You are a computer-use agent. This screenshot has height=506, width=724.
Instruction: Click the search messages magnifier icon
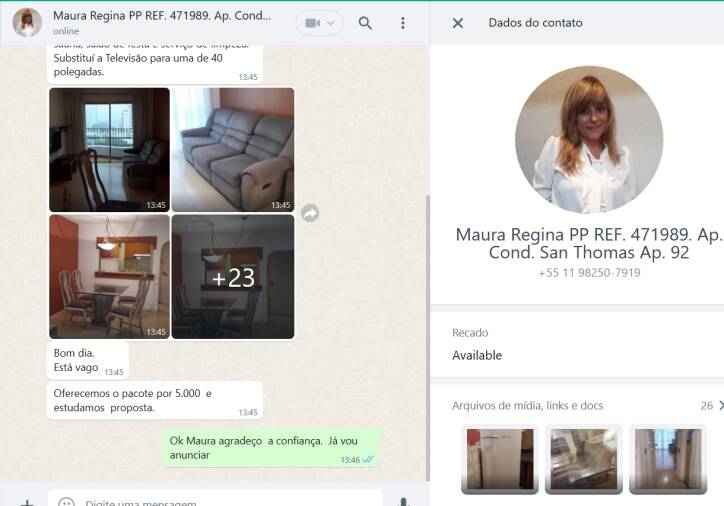(x=365, y=23)
